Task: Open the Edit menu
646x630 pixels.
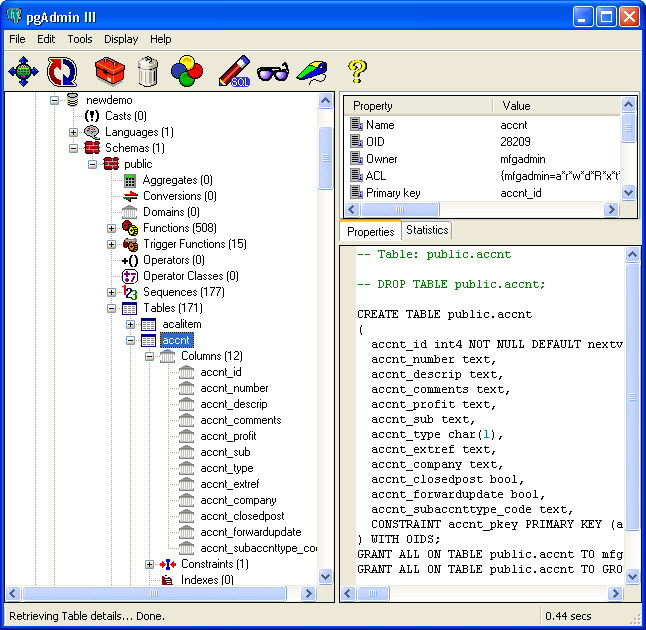Action: [46, 39]
